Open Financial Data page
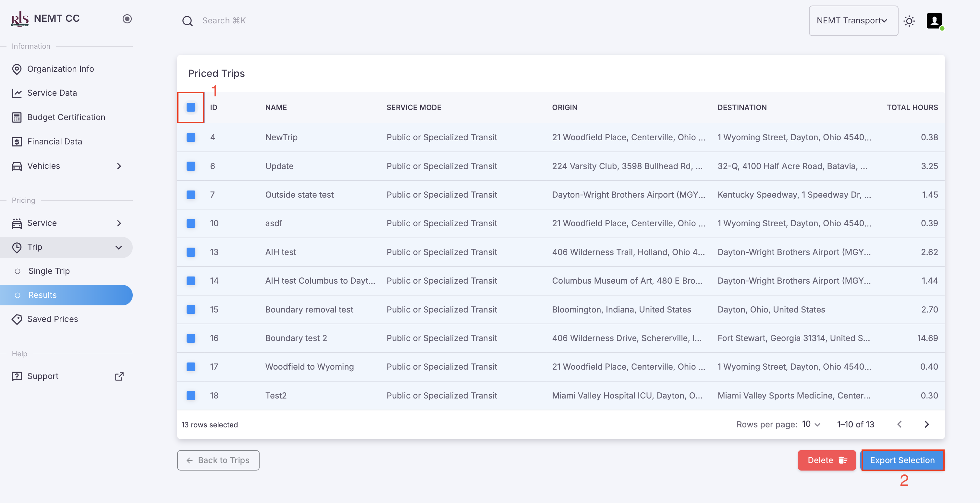The width and height of the screenshot is (980, 503). coord(55,141)
